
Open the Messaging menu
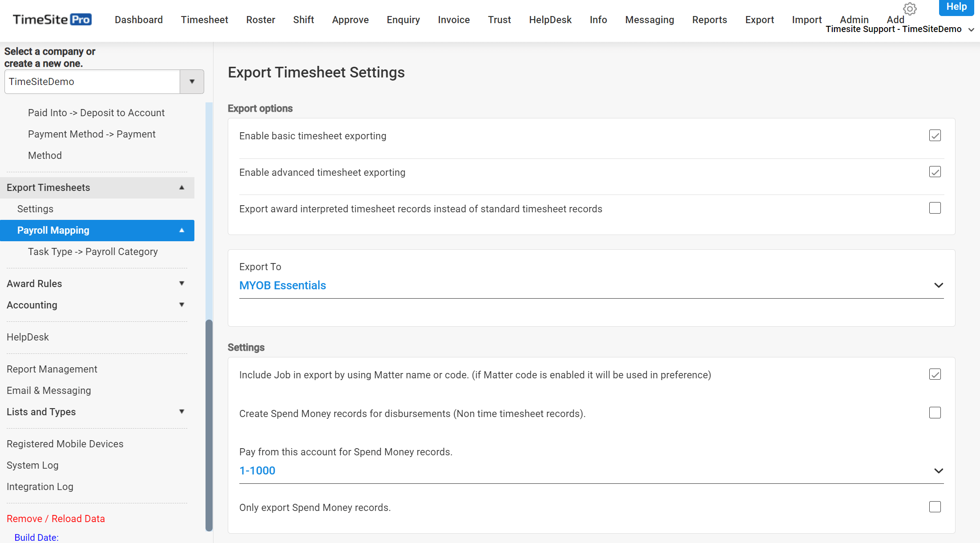click(649, 20)
